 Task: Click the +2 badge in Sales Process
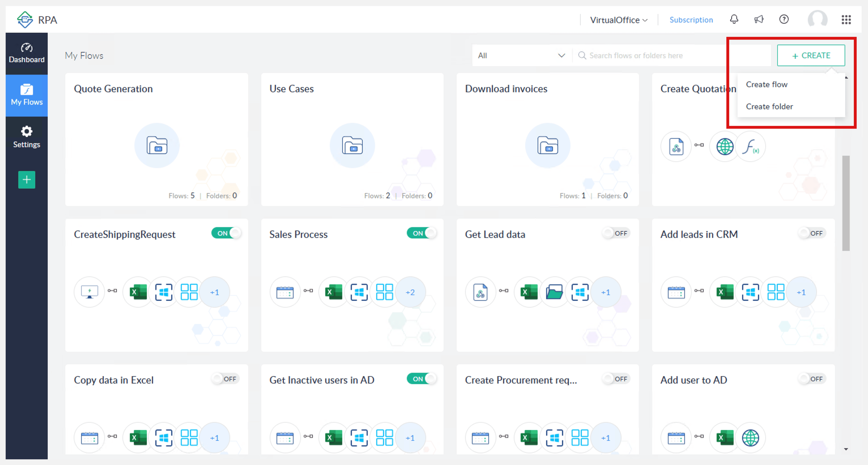pyautogui.click(x=410, y=292)
